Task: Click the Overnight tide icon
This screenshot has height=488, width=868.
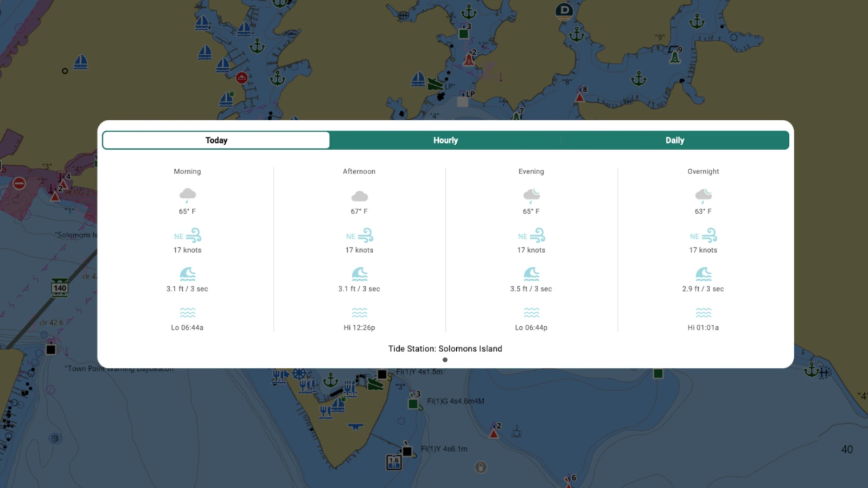Action: click(704, 313)
